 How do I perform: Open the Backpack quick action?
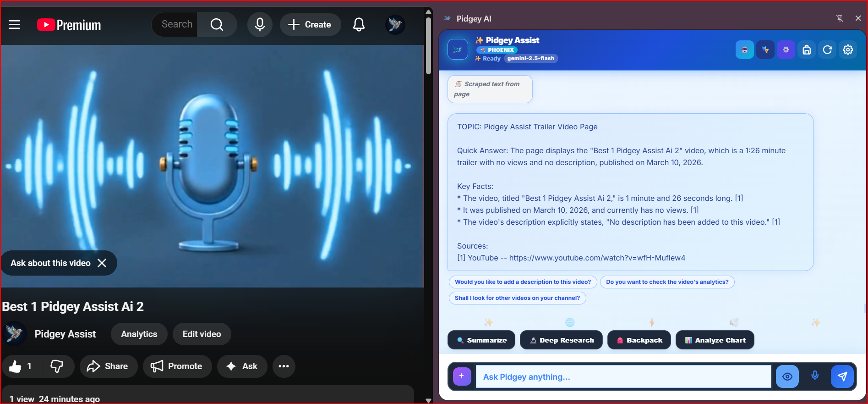639,340
